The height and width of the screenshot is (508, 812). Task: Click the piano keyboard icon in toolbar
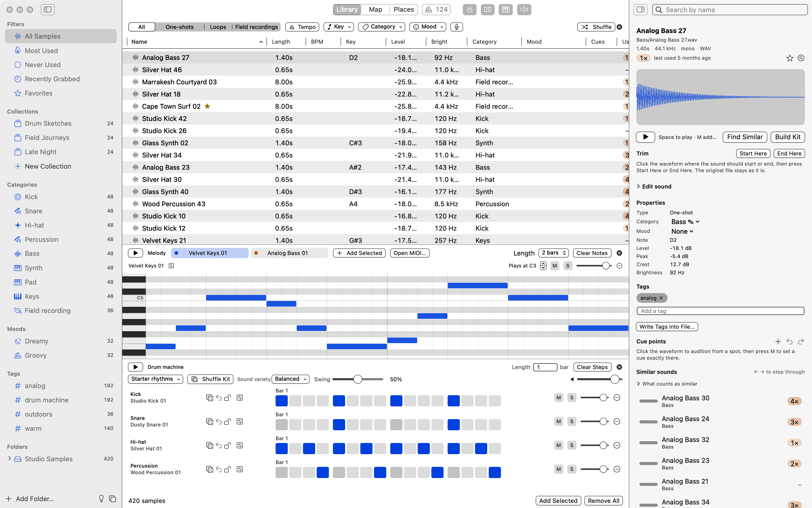(506, 9)
